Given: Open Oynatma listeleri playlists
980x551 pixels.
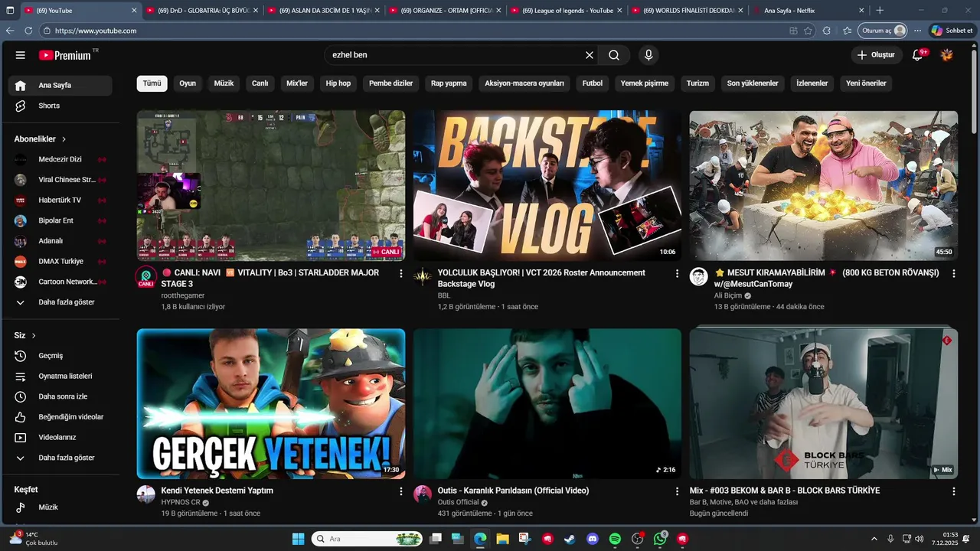Looking at the screenshot, I should 60,377.
